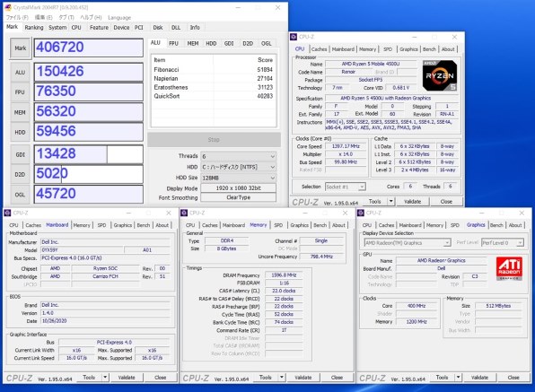Select the Fibonacci row in the score list
This screenshot has width=535, height=392.
click(x=214, y=70)
